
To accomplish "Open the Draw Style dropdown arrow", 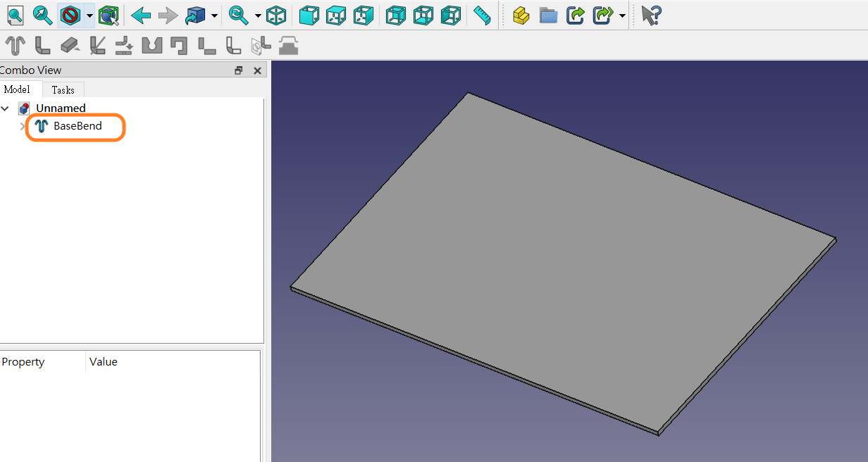I will click(89, 15).
